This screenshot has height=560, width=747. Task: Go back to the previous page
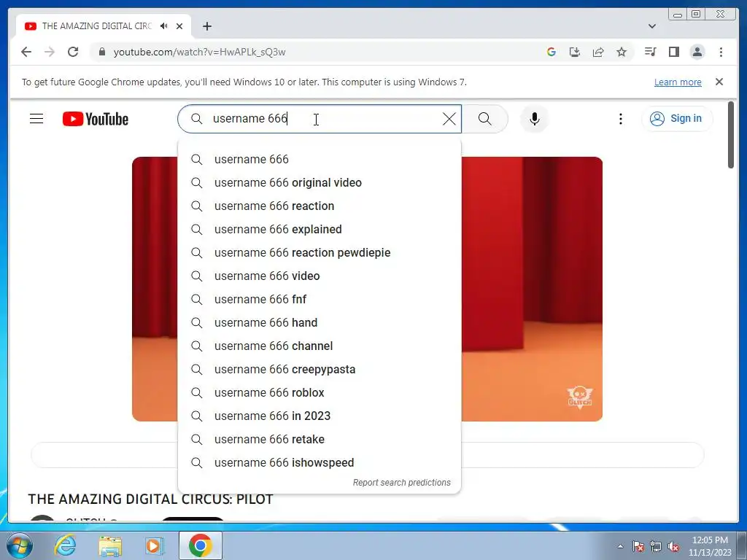(x=26, y=52)
